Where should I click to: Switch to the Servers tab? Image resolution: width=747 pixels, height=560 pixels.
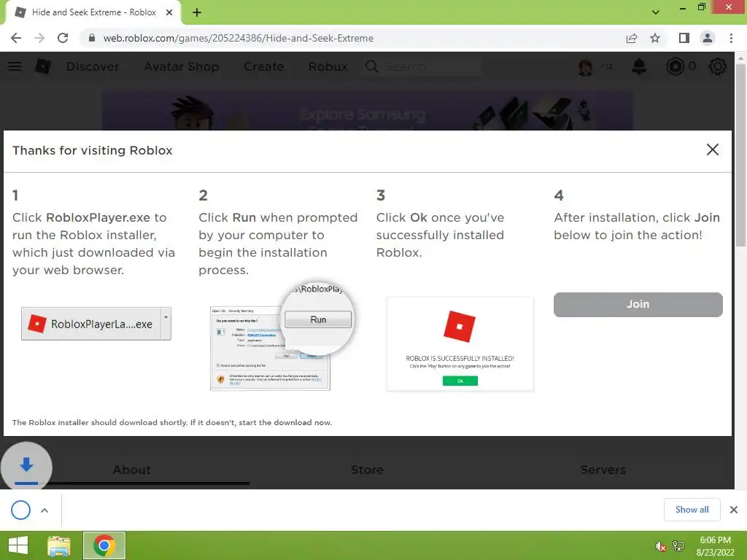click(603, 470)
